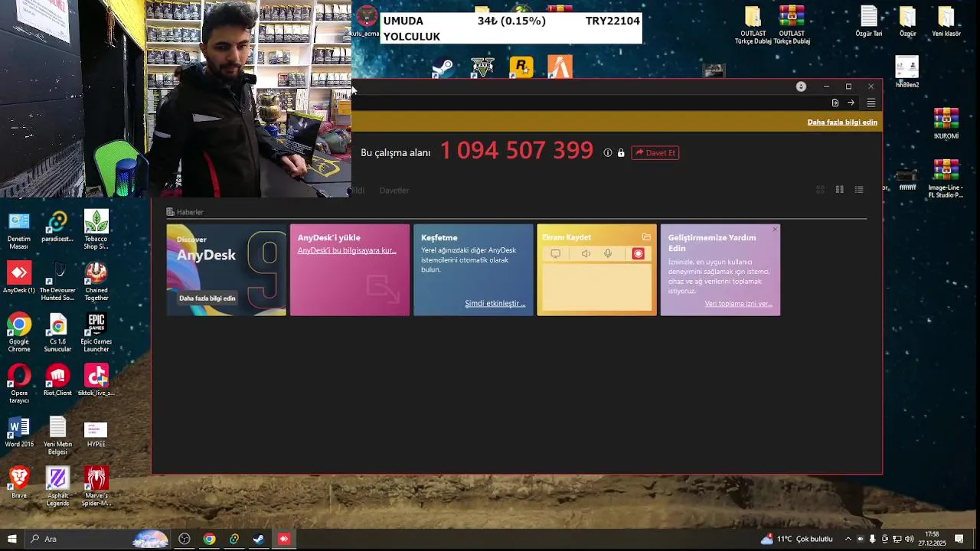
Task: Click AnyDesk'i bu bilgisayara kur link
Action: tap(347, 251)
